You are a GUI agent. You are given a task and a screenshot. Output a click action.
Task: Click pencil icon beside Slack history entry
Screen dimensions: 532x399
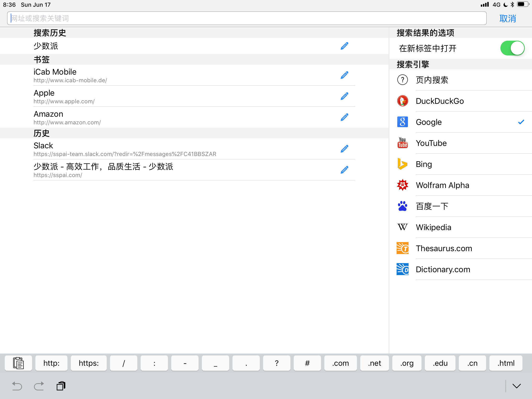[x=344, y=149]
